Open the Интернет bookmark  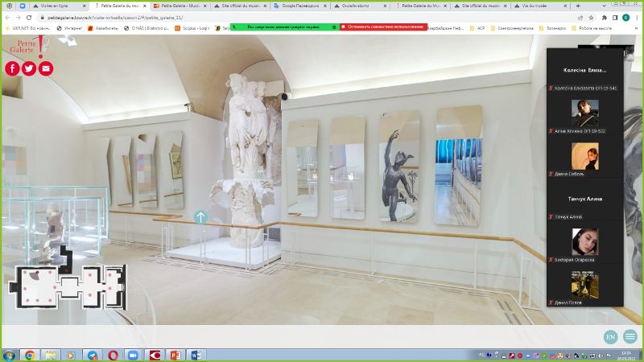coord(69,28)
